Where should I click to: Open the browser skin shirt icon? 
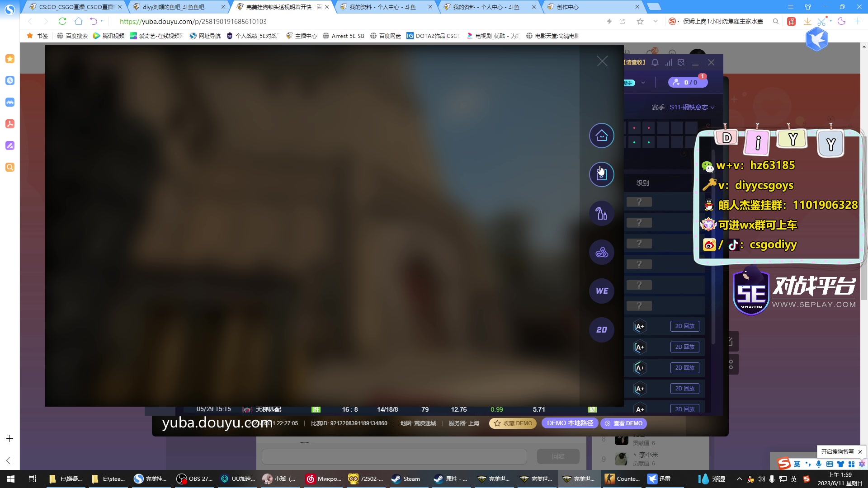808,7
